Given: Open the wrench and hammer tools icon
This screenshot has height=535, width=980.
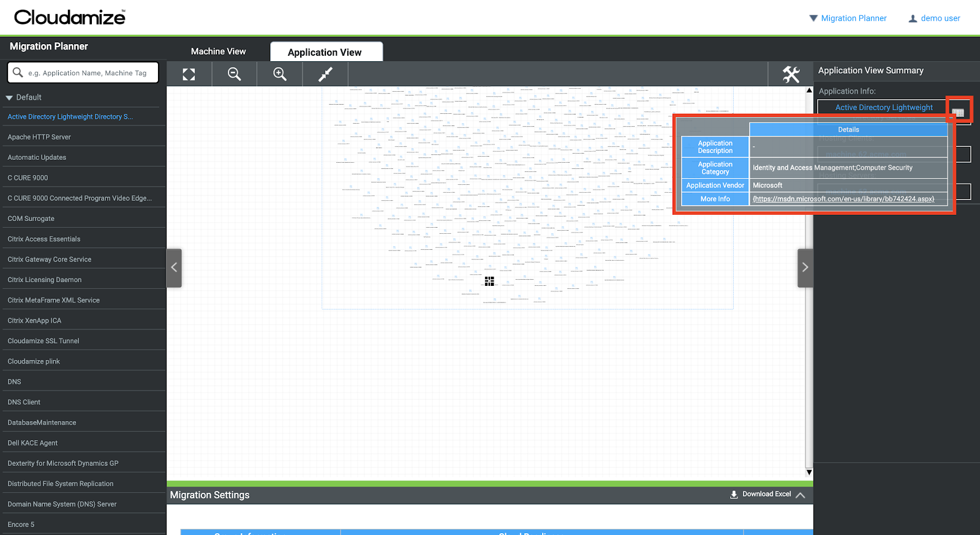Looking at the screenshot, I should tap(791, 74).
